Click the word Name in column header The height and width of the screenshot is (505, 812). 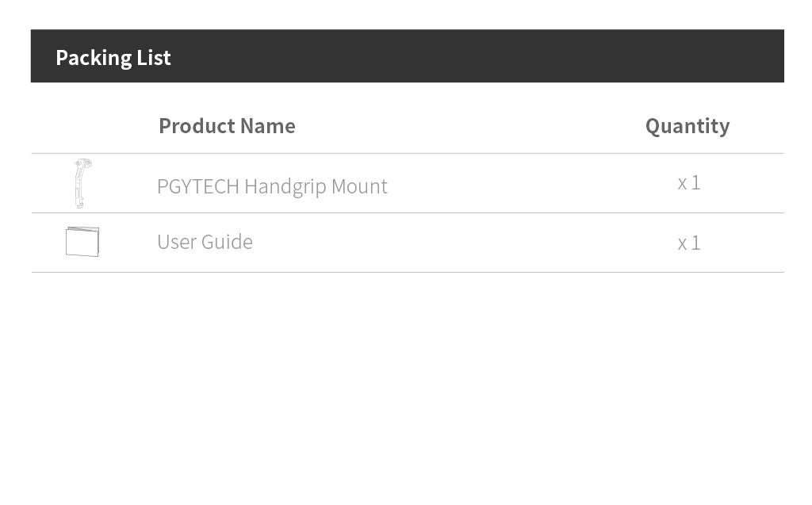268,126
